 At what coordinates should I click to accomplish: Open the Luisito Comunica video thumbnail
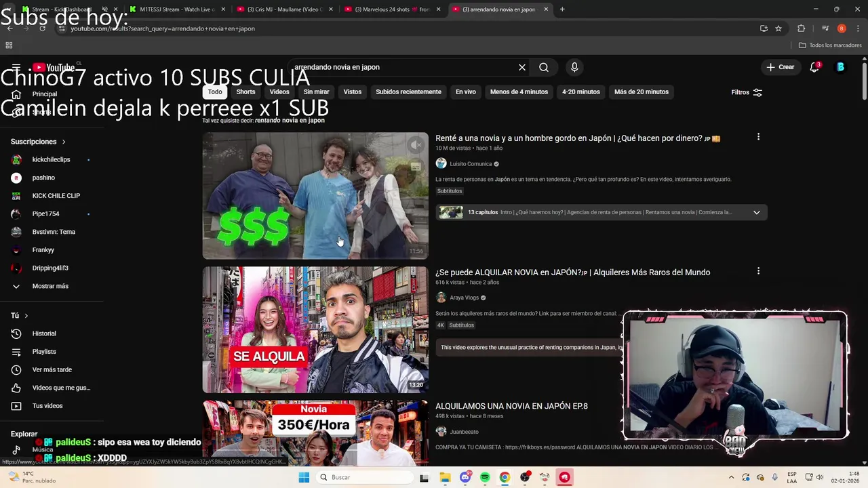(x=315, y=196)
